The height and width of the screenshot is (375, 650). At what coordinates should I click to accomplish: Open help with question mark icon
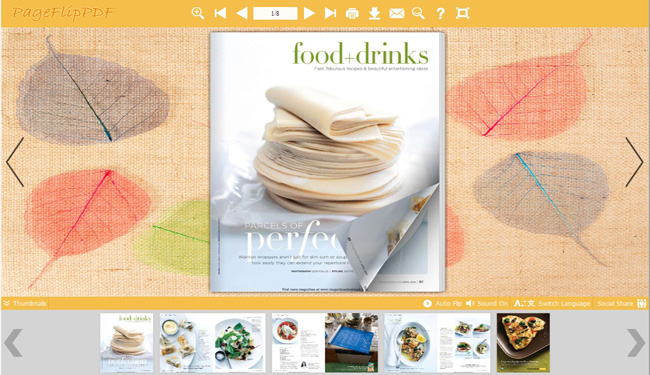pos(441,14)
